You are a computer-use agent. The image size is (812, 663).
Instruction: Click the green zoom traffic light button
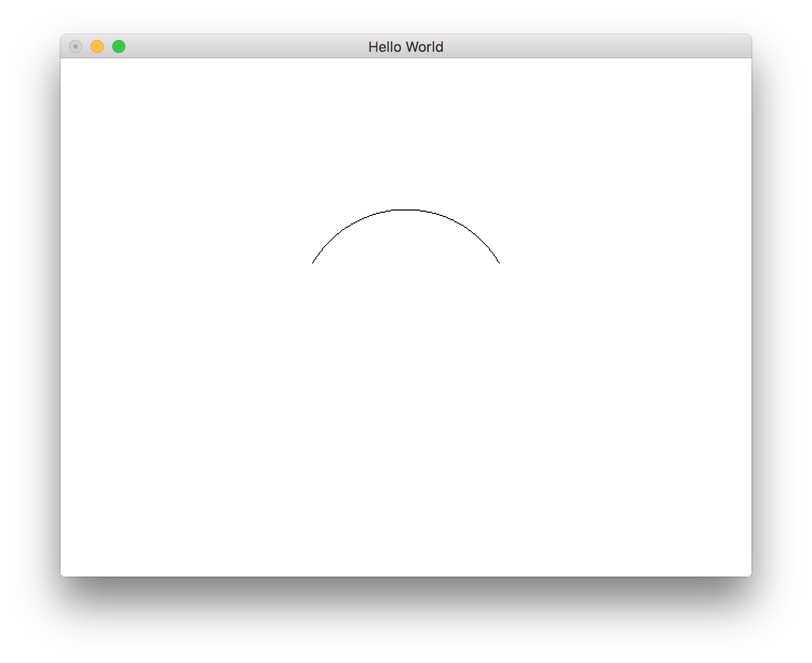point(118,47)
